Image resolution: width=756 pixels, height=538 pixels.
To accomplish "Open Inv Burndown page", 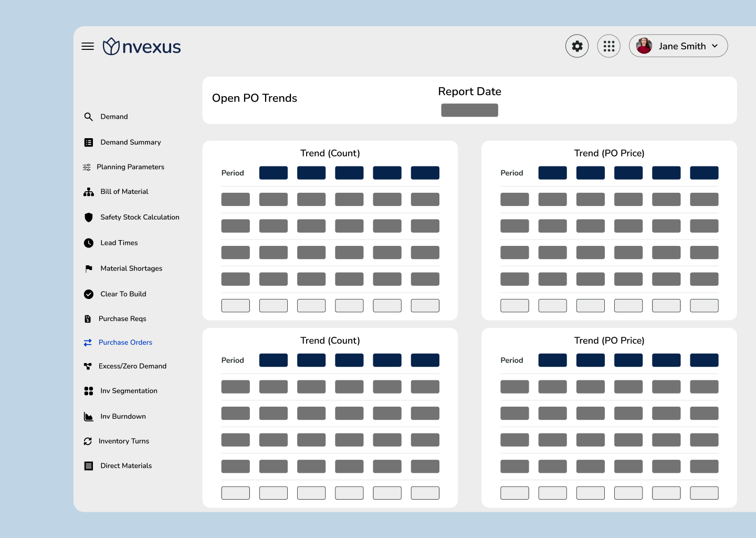I will [123, 417].
